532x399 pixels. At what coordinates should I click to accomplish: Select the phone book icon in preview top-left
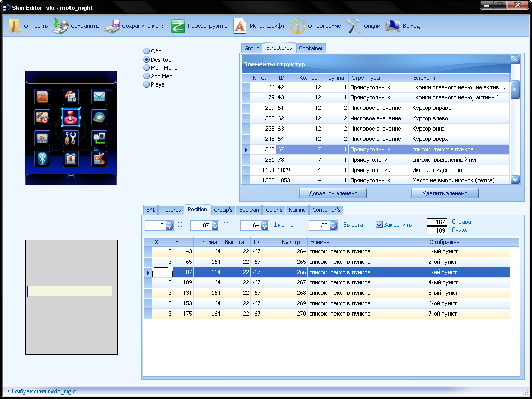pyautogui.click(x=42, y=96)
